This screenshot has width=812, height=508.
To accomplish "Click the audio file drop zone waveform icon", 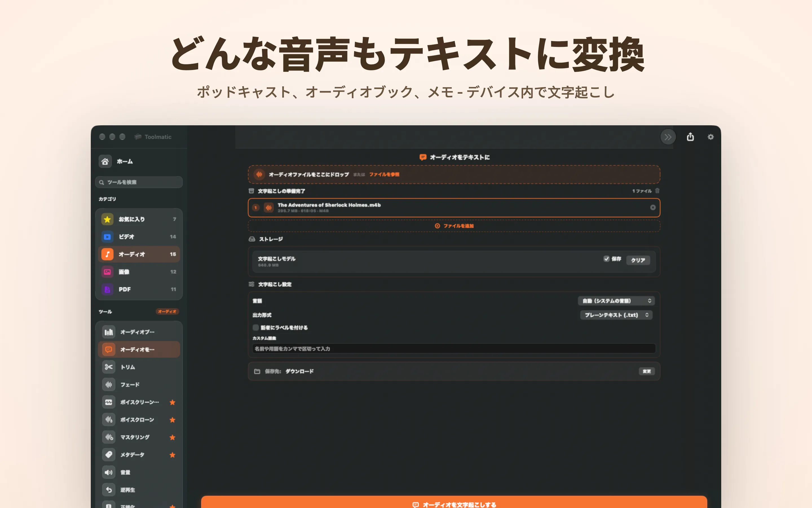I will pyautogui.click(x=259, y=174).
